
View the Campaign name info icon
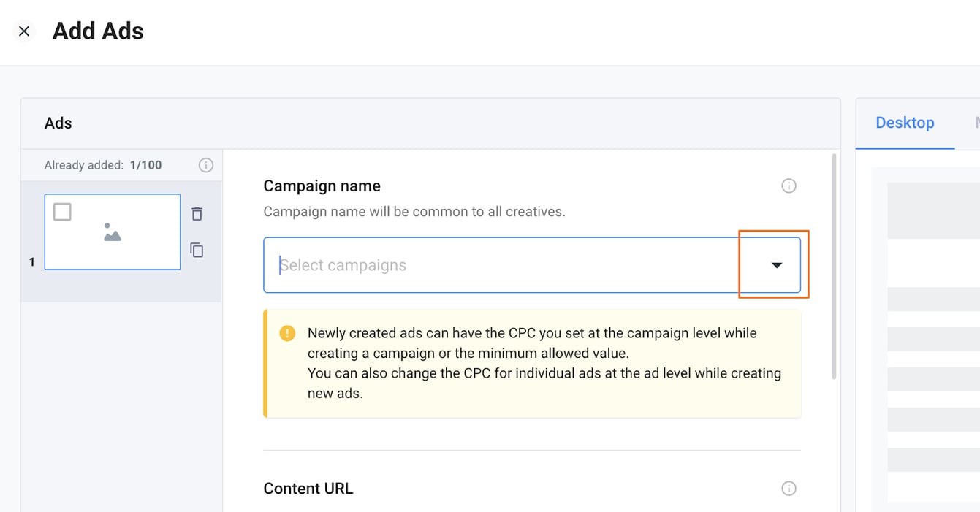coord(789,186)
